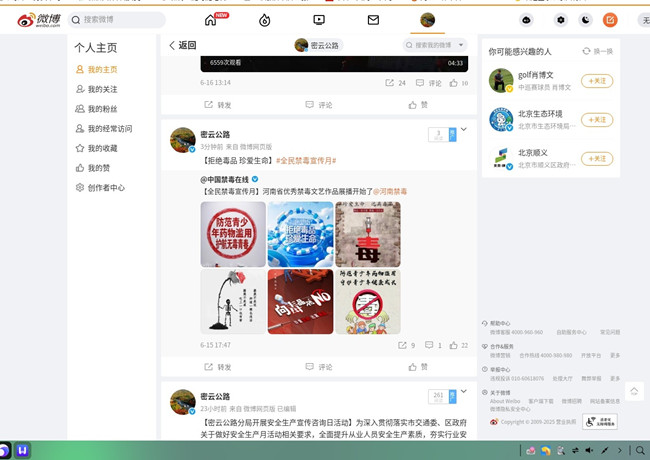Focus the 搜索微博 search field
The height and width of the screenshot is (460, 650).
click(116, 19)
